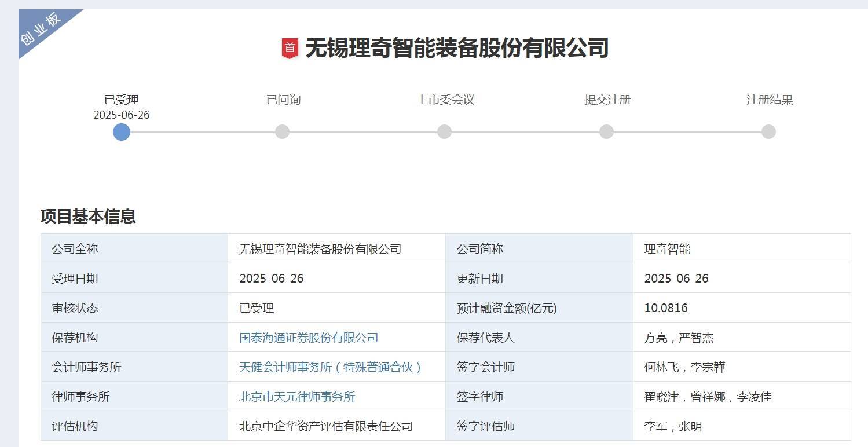
Task: Click the 更新日期 label cell
Action: pos(539,279)
